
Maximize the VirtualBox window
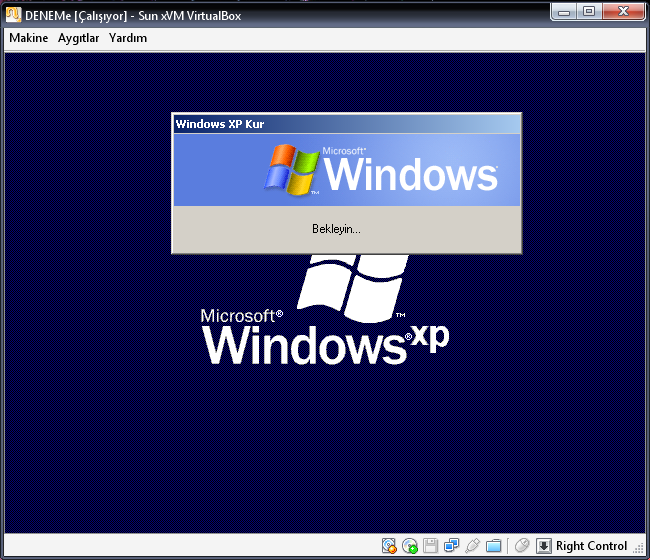[590, 12]
